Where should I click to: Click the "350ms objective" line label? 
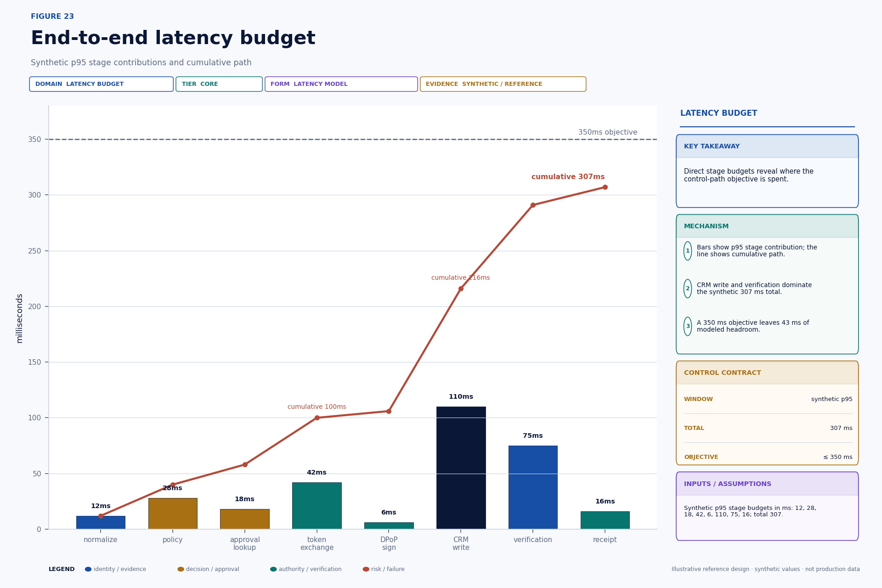[x=608, y=132]
